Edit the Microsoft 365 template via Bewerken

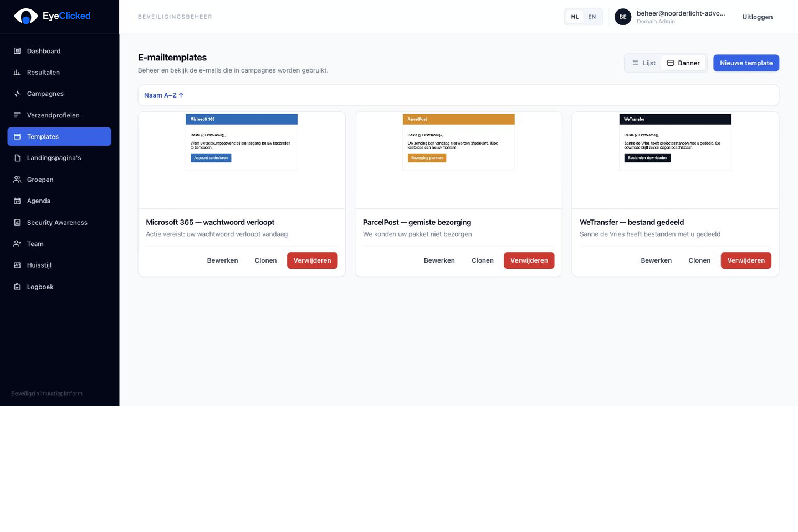222,260
